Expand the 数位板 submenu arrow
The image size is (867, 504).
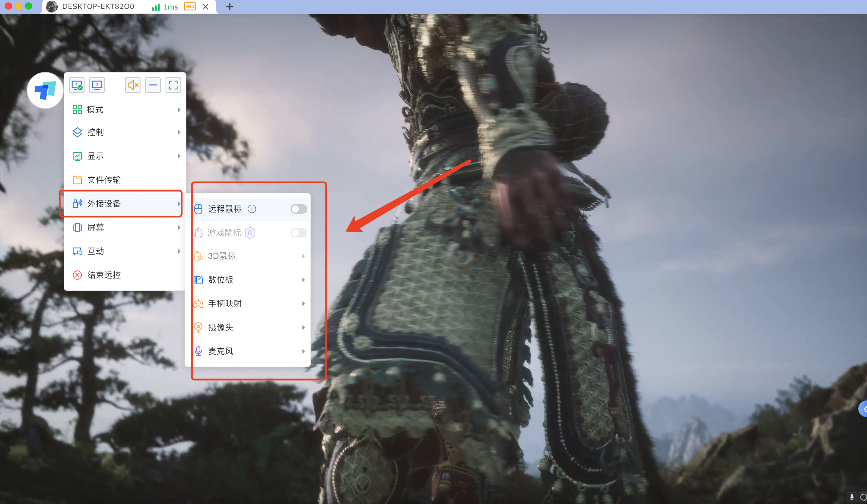click(303, 280)
